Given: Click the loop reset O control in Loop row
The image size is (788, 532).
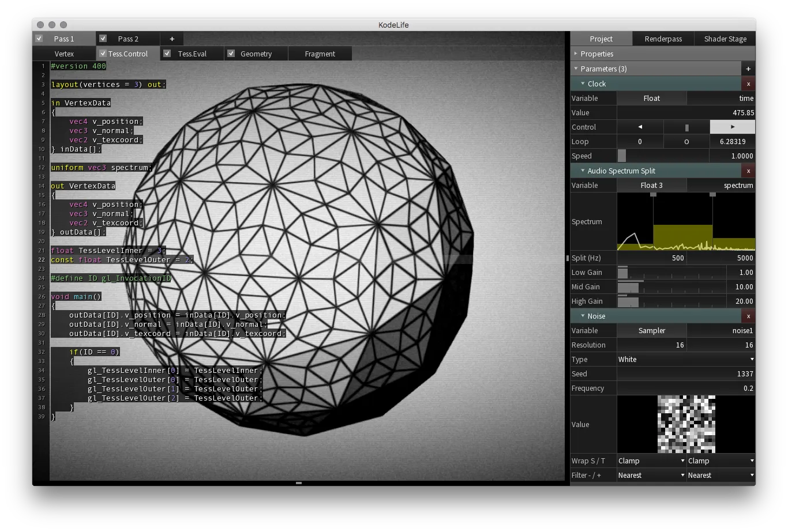Looking at the screenshot, I should (686, 141).
